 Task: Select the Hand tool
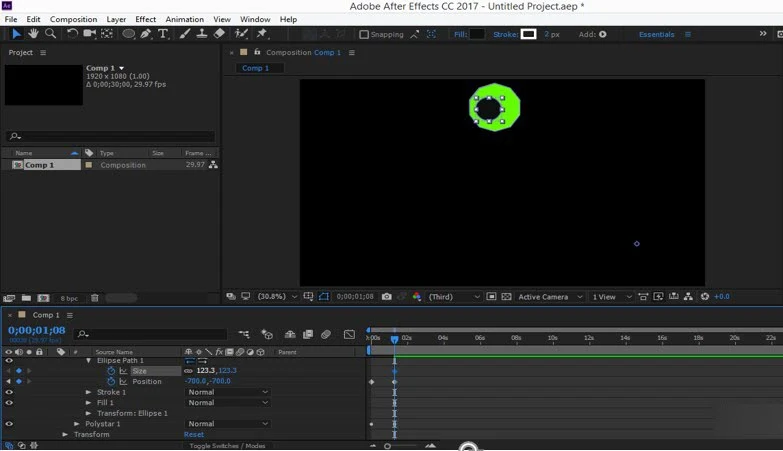tap(33, 33)
